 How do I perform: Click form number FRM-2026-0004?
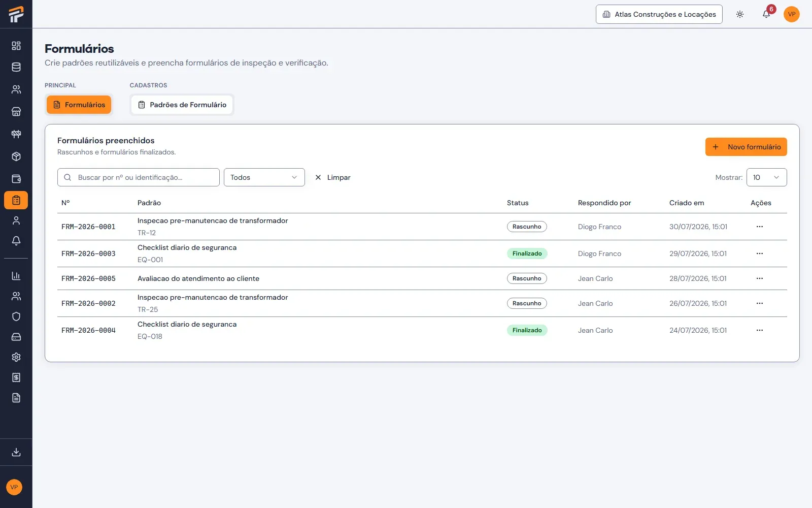point(88,330)
